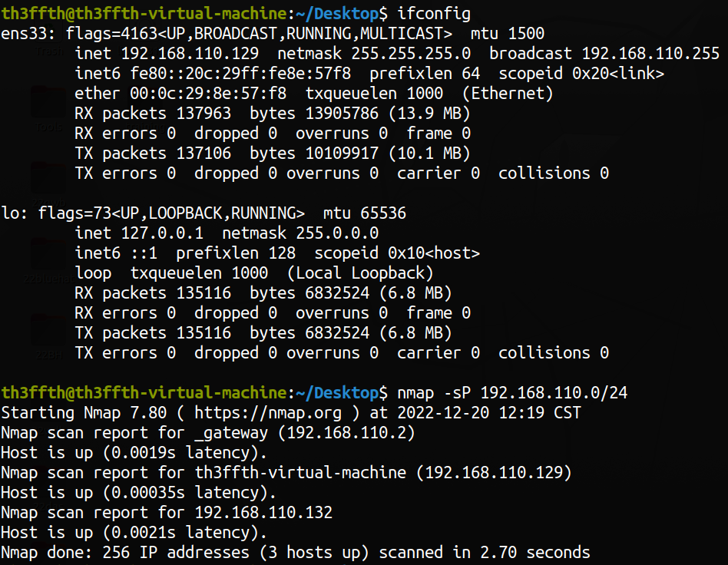Click 'flags=4163<UP,BROADCAST,RUNNING,MULTICAST>' text

(x=259, y=34)
